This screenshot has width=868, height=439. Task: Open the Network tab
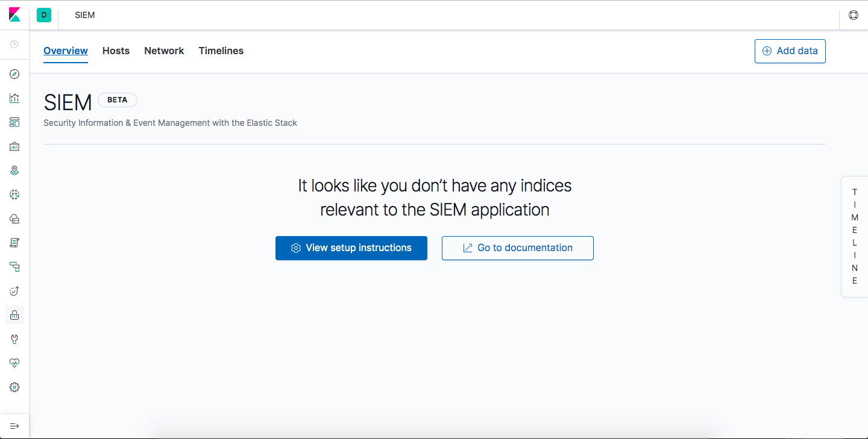(164, 51)
